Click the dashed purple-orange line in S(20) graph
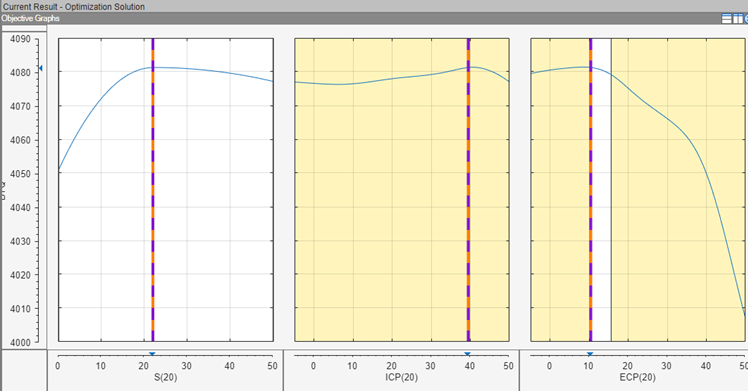Viewport: 748px width, 391px height. click(153, 191)
